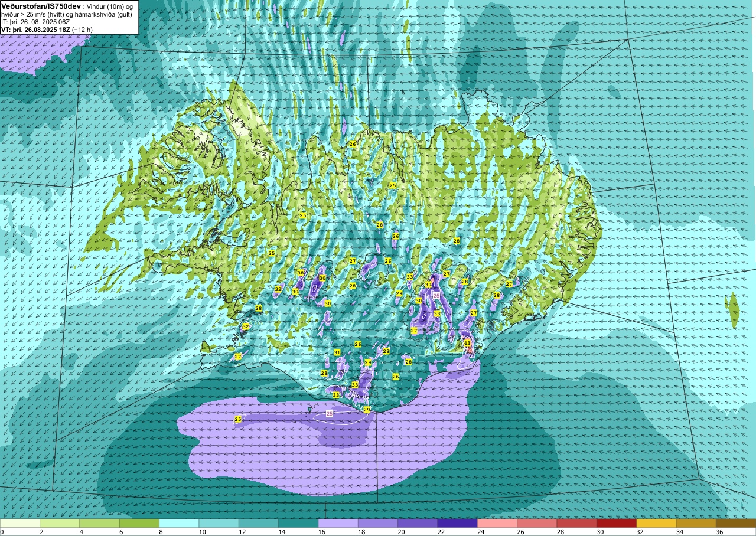756x536 pixels.
Task: Select the gust label reading 38
Action: tap(301, 273)
